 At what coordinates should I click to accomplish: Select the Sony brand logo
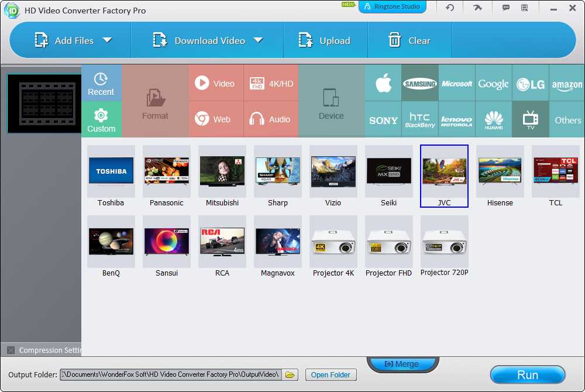[383, 120]
